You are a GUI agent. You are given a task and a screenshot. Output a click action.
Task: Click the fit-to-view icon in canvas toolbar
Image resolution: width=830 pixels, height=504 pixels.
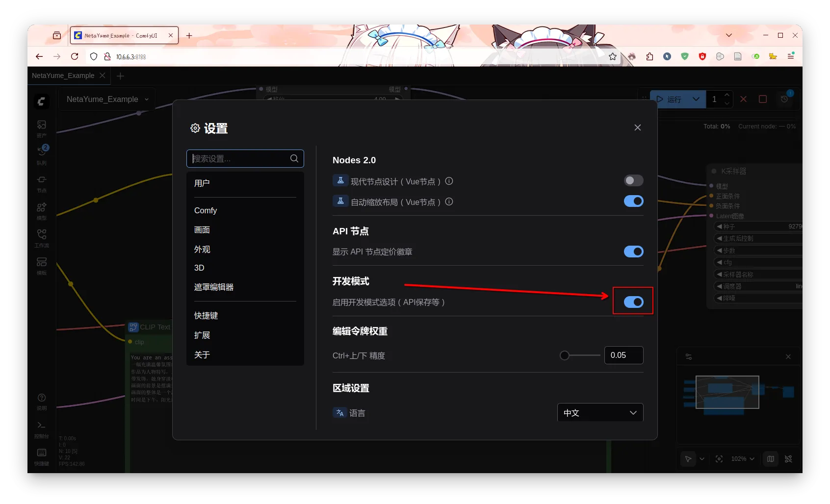(719, 459)
